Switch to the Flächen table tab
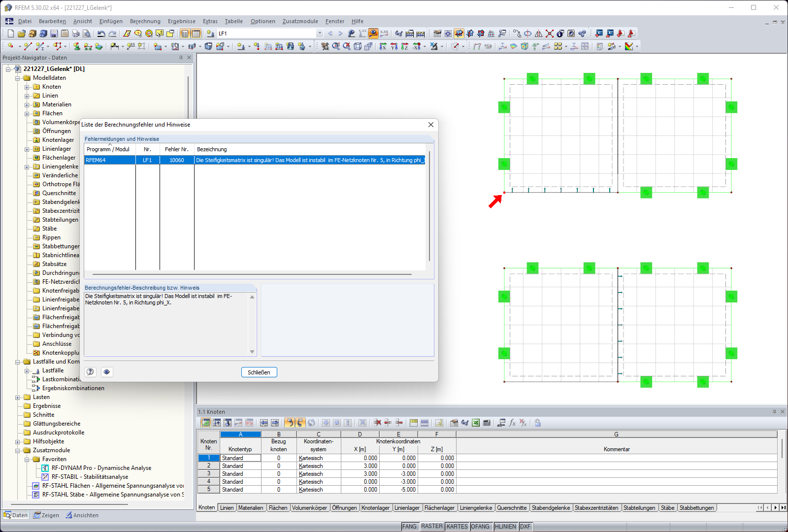The height and width of the screenshot is (532, 788). click(x=278, y=508)
